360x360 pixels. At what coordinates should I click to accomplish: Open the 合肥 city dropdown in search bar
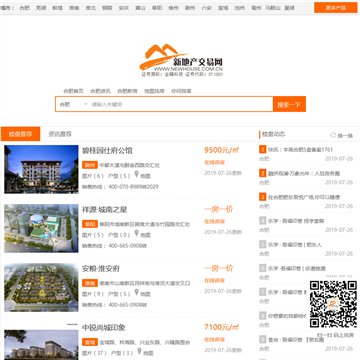tap(73, 104)
